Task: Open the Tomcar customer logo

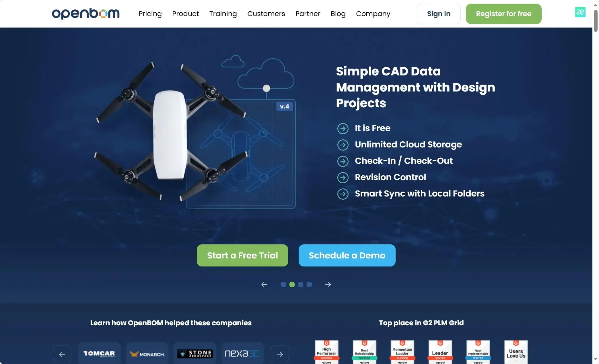Action: point(99,353)
